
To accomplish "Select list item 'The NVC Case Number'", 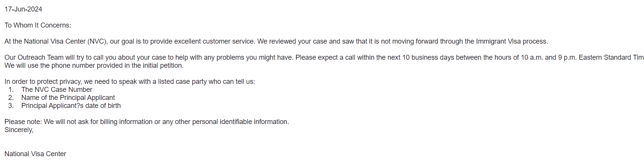I will (x=57, y=90).
